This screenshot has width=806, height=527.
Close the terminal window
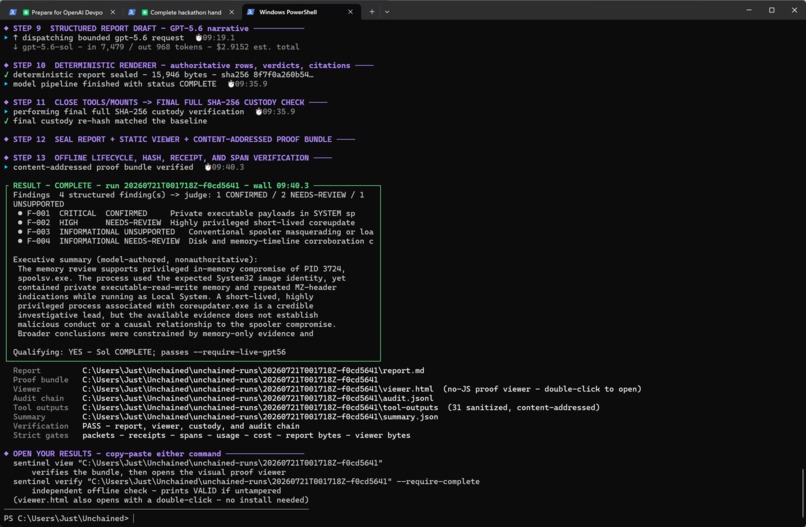(795, 10)
